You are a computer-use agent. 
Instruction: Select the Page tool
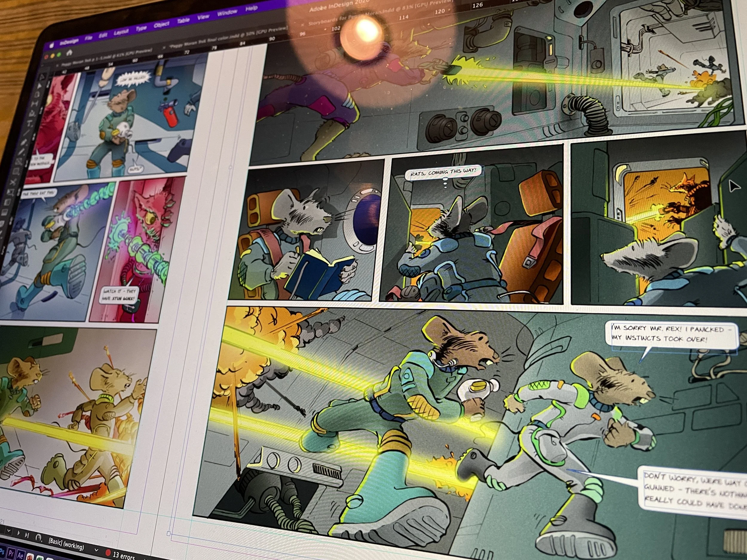pyautogui.click(x=36, y=95)
